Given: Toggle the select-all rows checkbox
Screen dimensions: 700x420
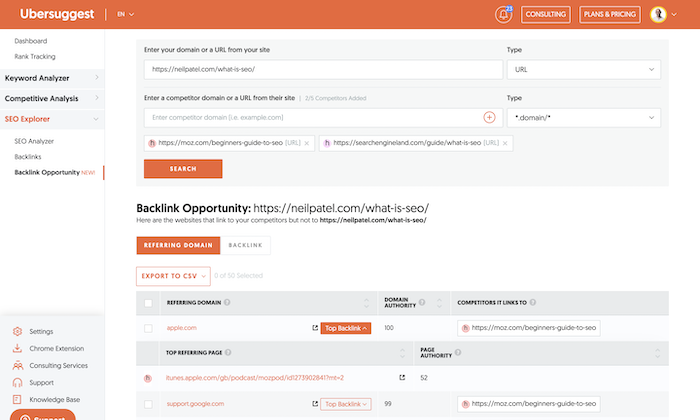Looking at the screenshot, I should point(148,303).
